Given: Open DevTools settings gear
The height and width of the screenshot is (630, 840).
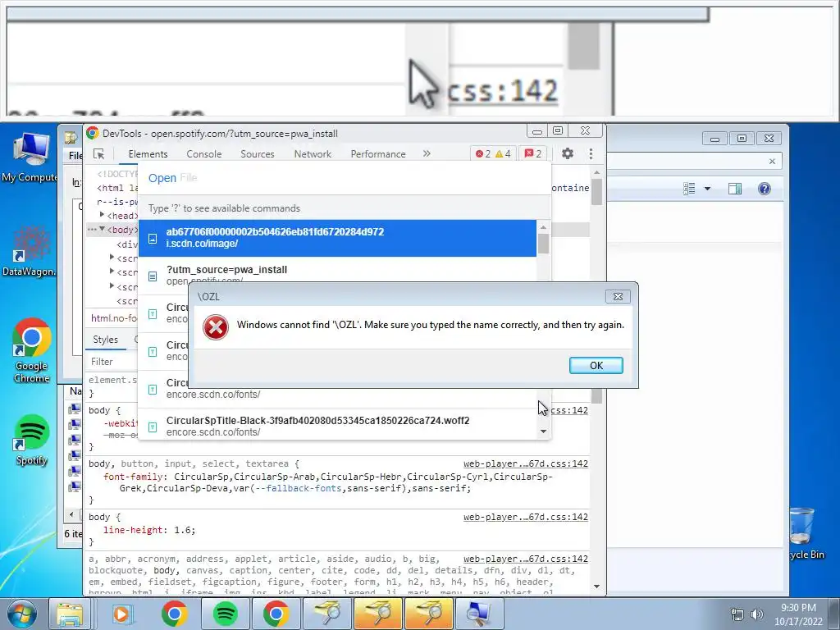Looking at the screenshot, I should (568, 153).
